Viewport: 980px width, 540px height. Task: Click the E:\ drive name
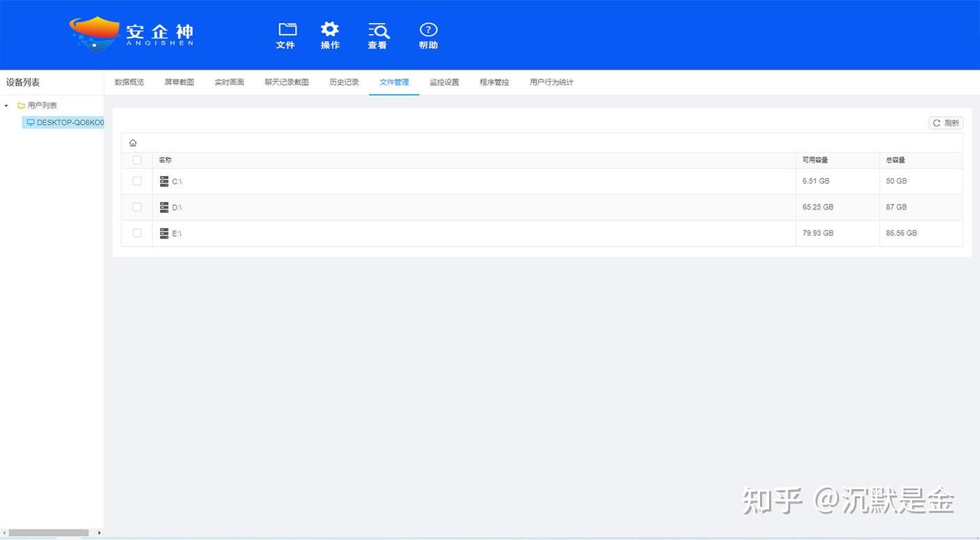click(177, 234)
